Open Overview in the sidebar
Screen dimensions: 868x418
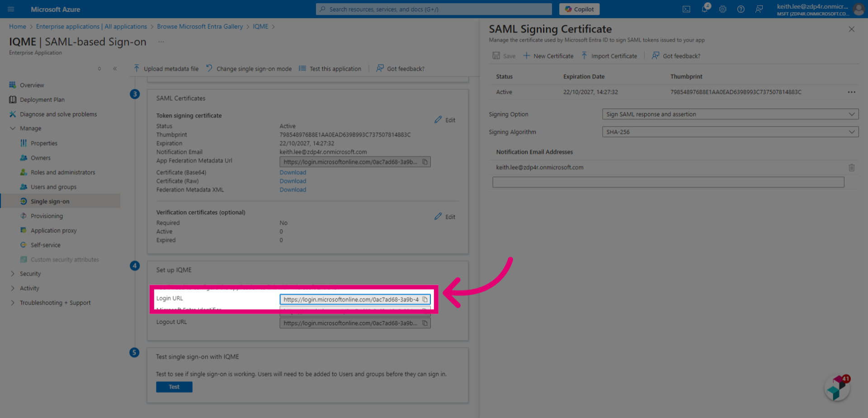point(32,85)
